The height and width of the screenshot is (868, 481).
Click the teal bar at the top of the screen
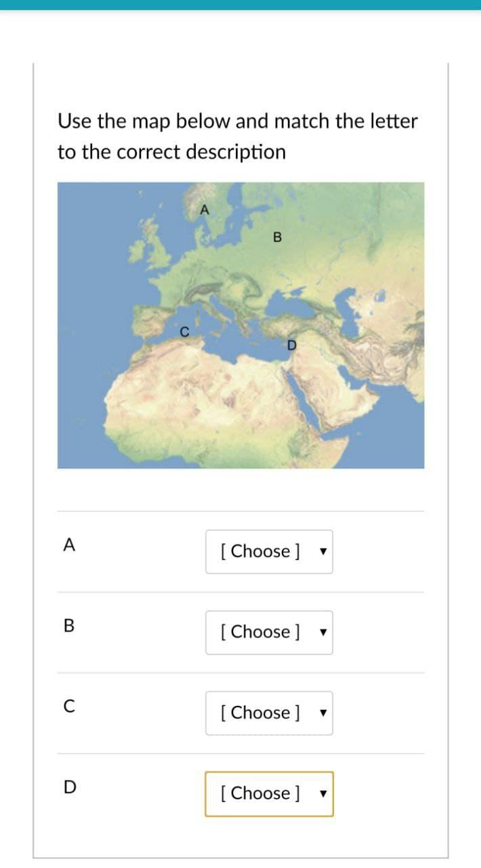tap(240, 5)
